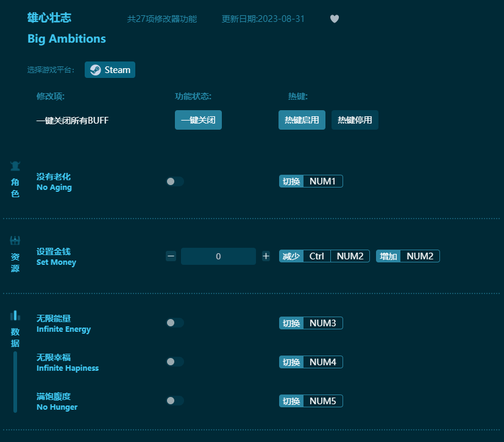This screenshot has width=504, height=442.
Task: Click the Steam logo icon
Action: 95,69
